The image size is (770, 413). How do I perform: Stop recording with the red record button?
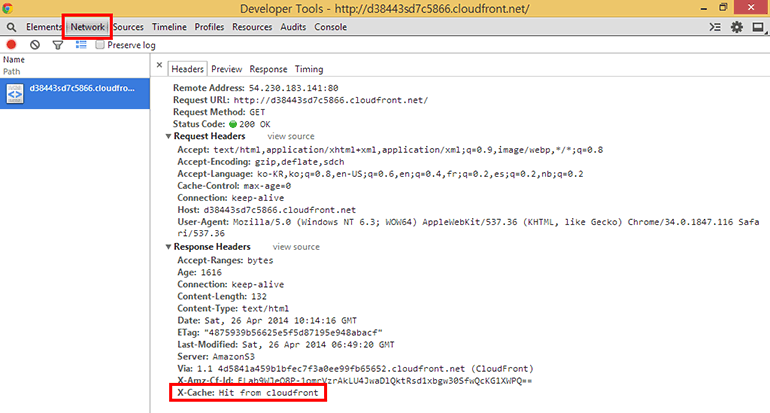[x=12, y=45]
